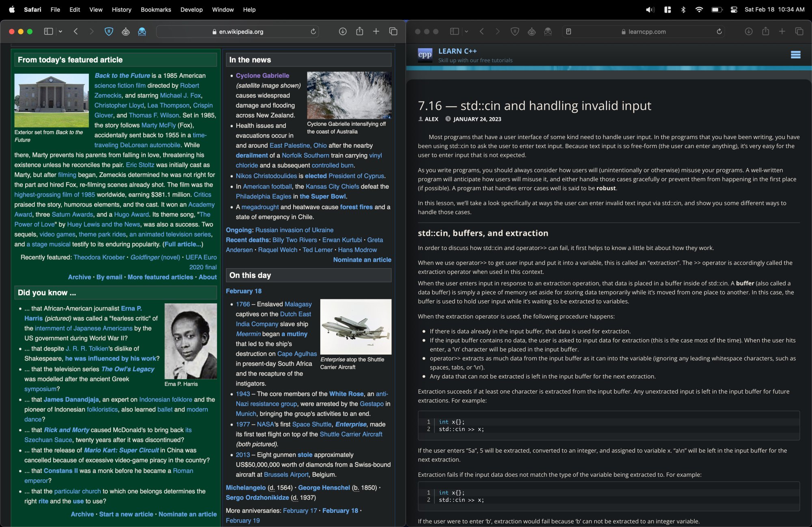This screenshot has width=812, height=527.
Task: Open the Develop menu
Action: click(191, 9)
